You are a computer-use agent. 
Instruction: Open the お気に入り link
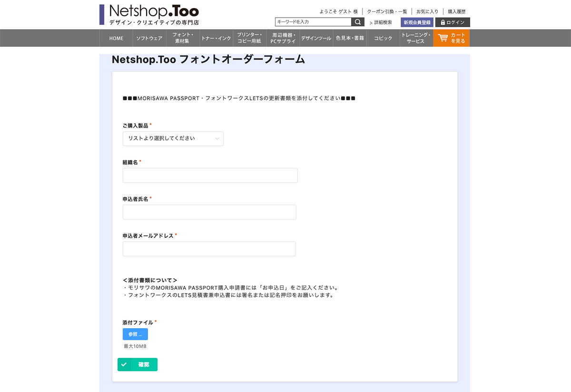click(x=427, y=11)
